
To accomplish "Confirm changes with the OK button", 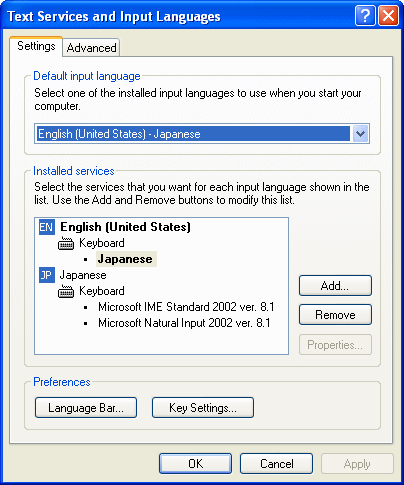I will tap(195, 464).
